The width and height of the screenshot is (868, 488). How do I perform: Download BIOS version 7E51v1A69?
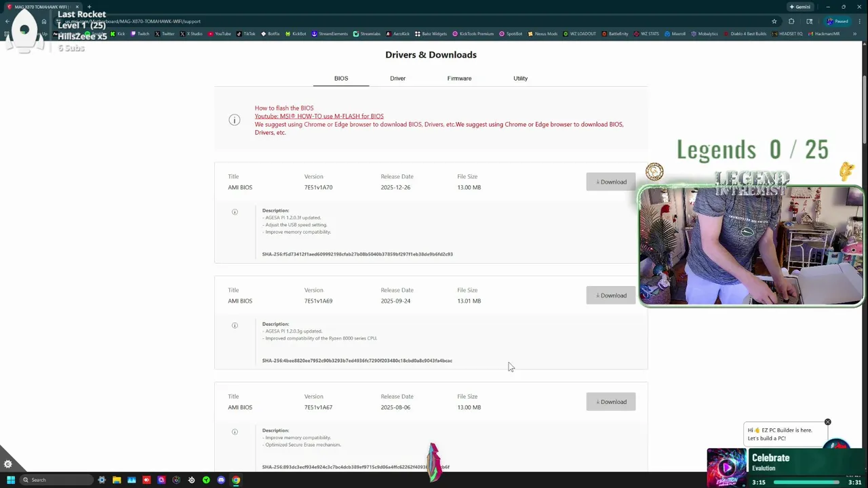coord(611,296)
